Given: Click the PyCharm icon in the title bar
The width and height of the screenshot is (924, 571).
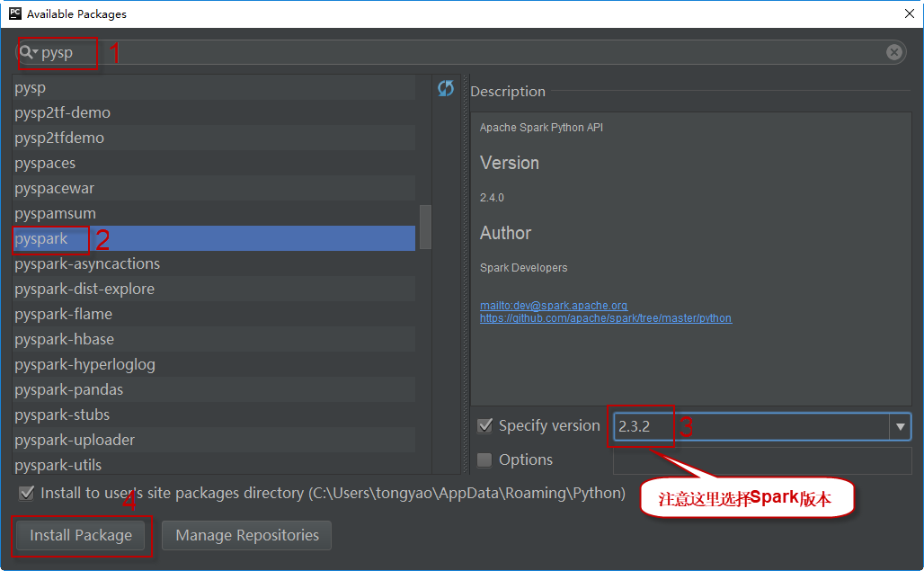Looking at the screenshot, I should (x=13, y=13).
